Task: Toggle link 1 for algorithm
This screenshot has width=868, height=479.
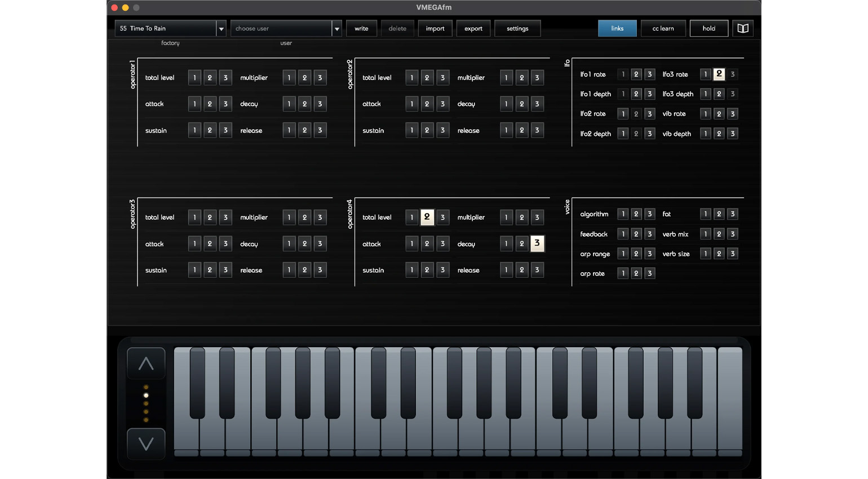Action: click(623, 214)
